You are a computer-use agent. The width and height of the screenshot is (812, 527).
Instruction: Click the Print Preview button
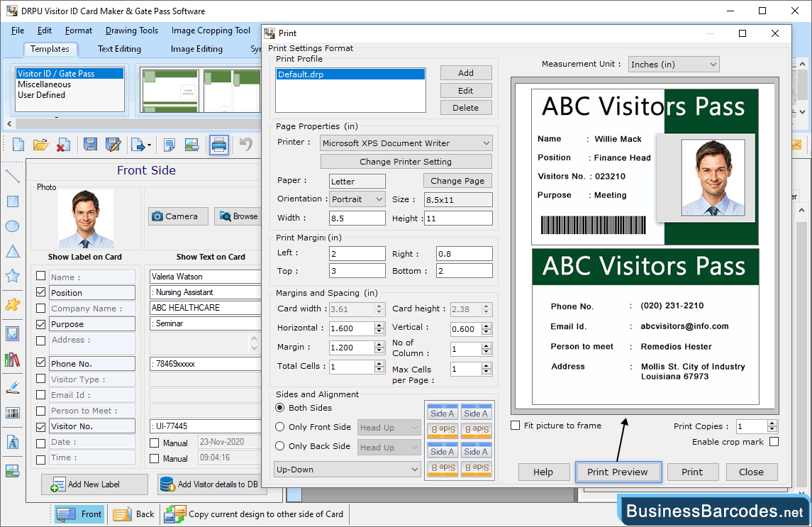(618, 472)
